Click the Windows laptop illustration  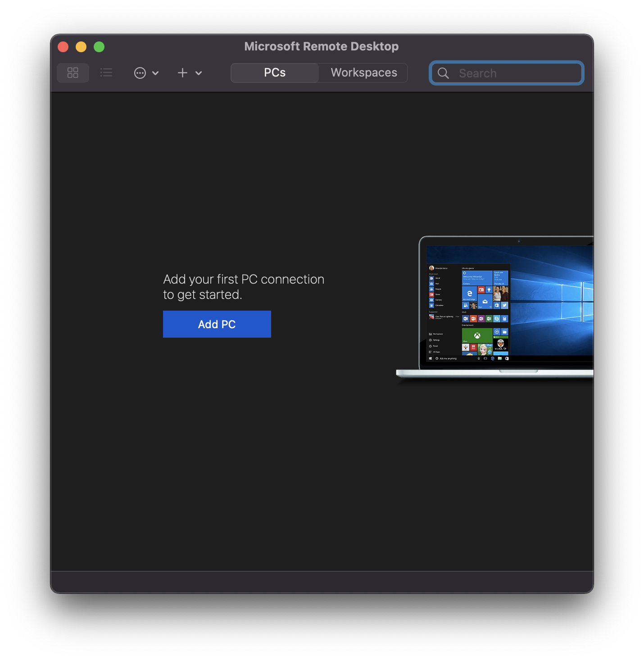509,306
